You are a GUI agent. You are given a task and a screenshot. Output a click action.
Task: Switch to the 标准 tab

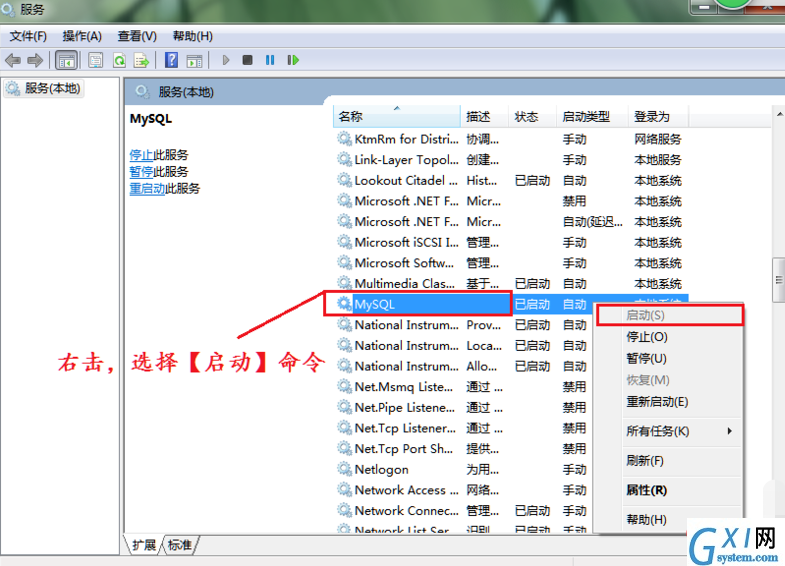click(180, 544)
